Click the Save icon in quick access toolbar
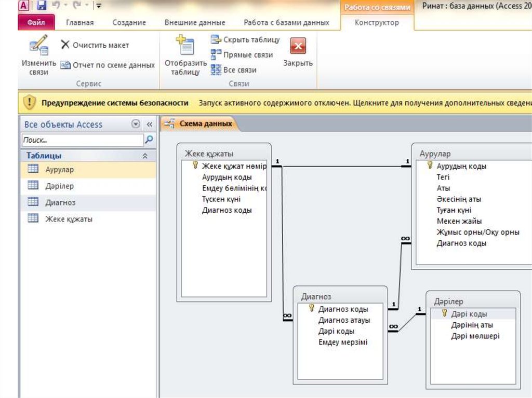The width and height of the screenshot is (532, 398). (42, 6)
